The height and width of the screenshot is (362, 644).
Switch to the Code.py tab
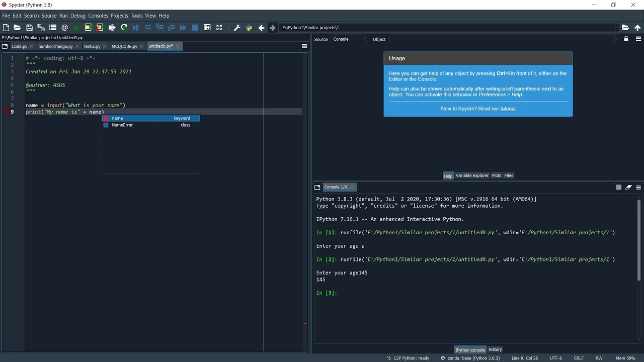point(20,46)
